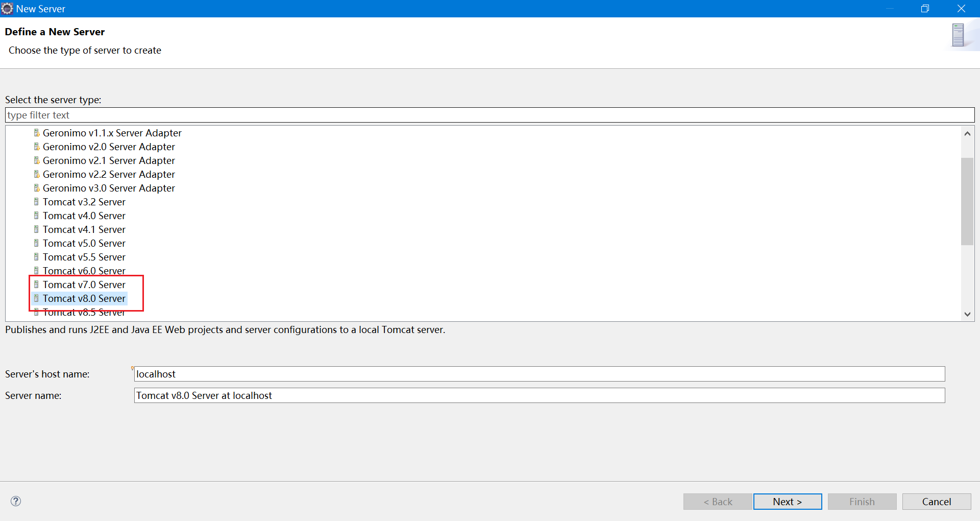Screen dimensions: 980x521
Task: Click the Geronimo v3.0 Server Adapter icon
Action: (36, 188)
